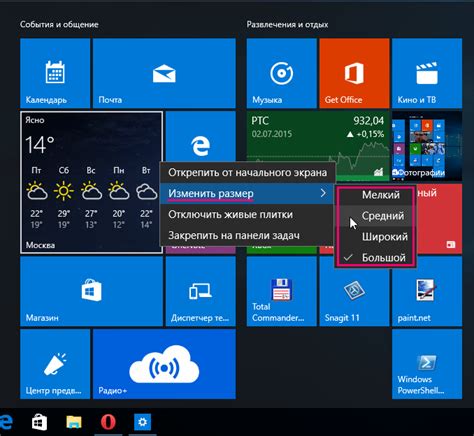Click the Store icon in taskbar
This screenshot has width=474, height=436.
(x=39, y=422)
